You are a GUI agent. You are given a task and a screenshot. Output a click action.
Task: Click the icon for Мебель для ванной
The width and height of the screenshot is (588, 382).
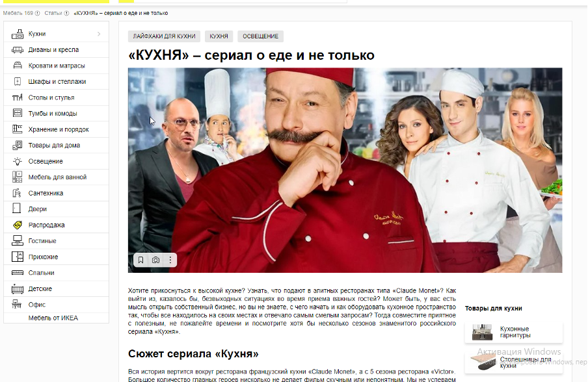click(x=18, y=177)
